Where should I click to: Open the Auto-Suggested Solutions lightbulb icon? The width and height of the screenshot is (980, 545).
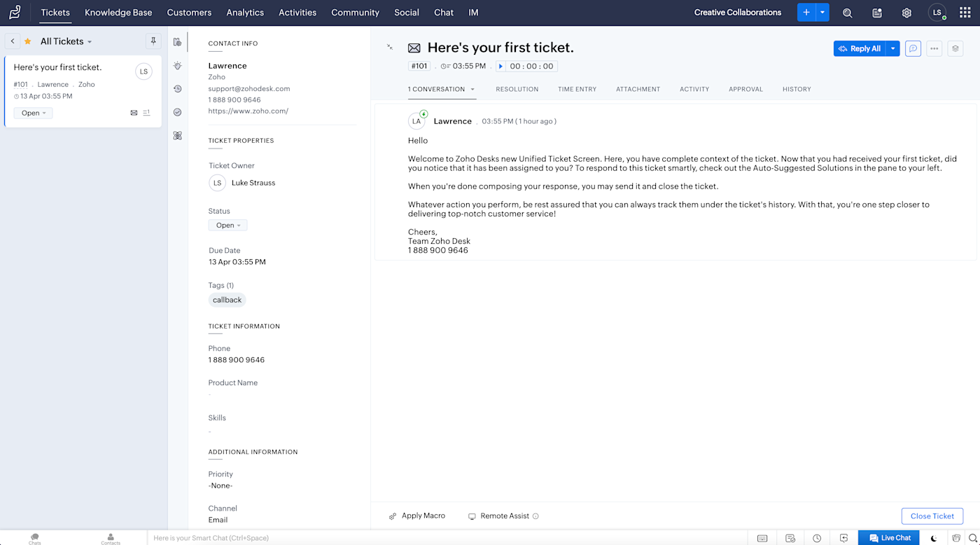pos(177,66)
